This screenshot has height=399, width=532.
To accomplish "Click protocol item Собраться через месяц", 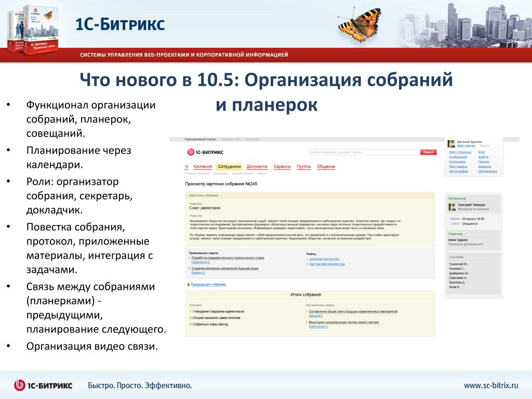I will (210, 324).
